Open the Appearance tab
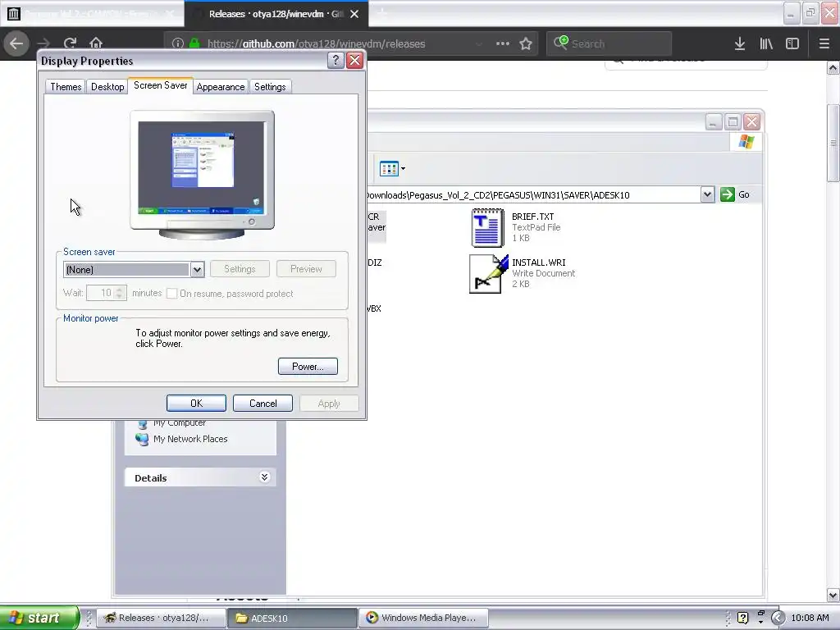The width and height of the screenshot is (840, 630). tap(220, 87)
